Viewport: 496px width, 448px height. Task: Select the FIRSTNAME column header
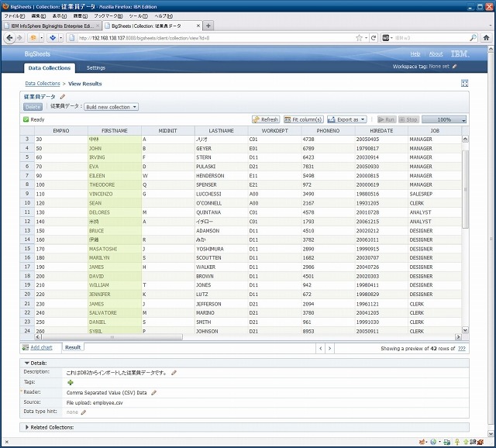pos(115,130)
